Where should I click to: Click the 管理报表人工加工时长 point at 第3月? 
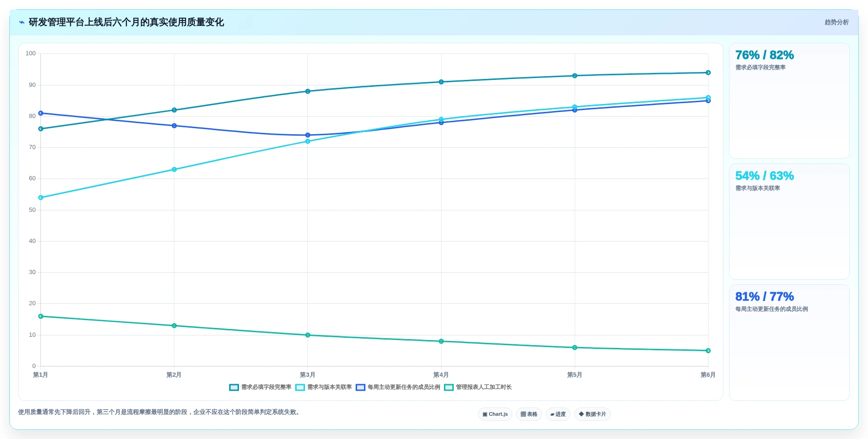pos(308,335)
